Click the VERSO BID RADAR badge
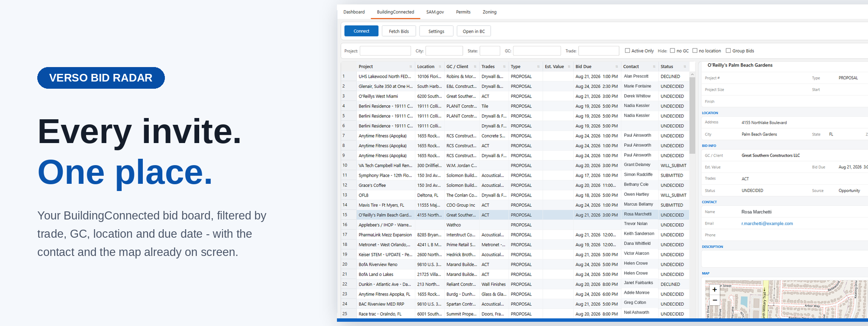Viewport: 868px width, 326px height. coord(101,78)
